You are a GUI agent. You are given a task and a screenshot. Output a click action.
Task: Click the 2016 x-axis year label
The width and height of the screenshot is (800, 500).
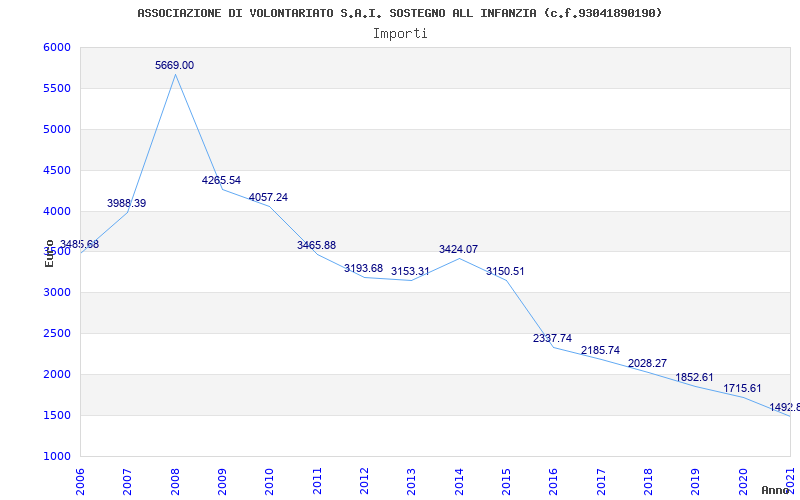coord(554,482)
